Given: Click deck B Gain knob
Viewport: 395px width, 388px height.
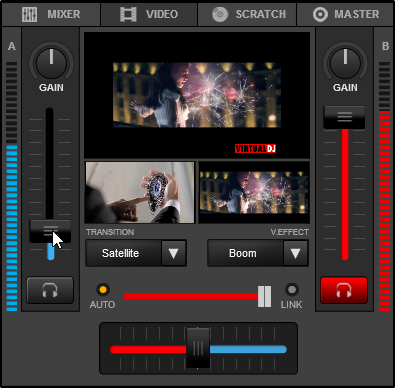Looking at the screenshot, I should tap(345, 63).
